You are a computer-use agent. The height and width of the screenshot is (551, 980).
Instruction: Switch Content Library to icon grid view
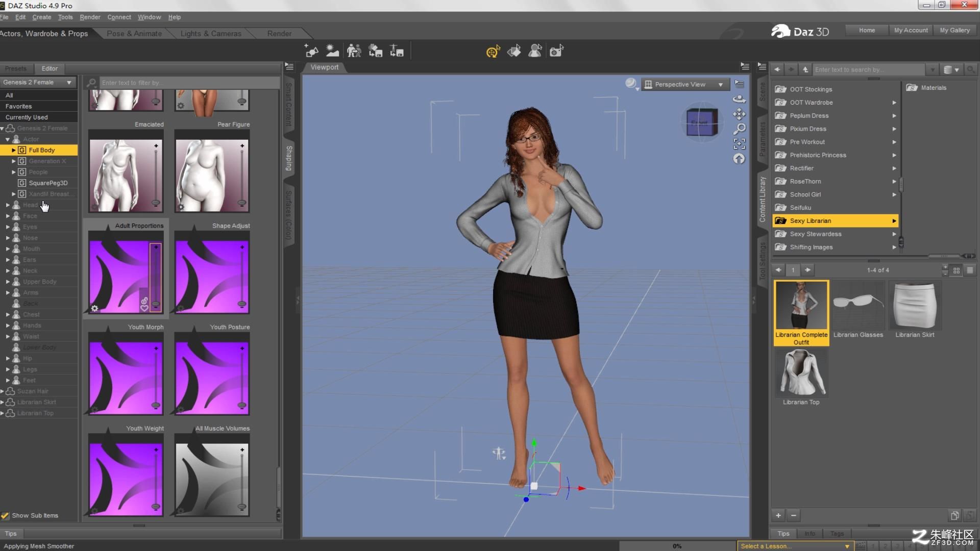(x=957, y=270)
